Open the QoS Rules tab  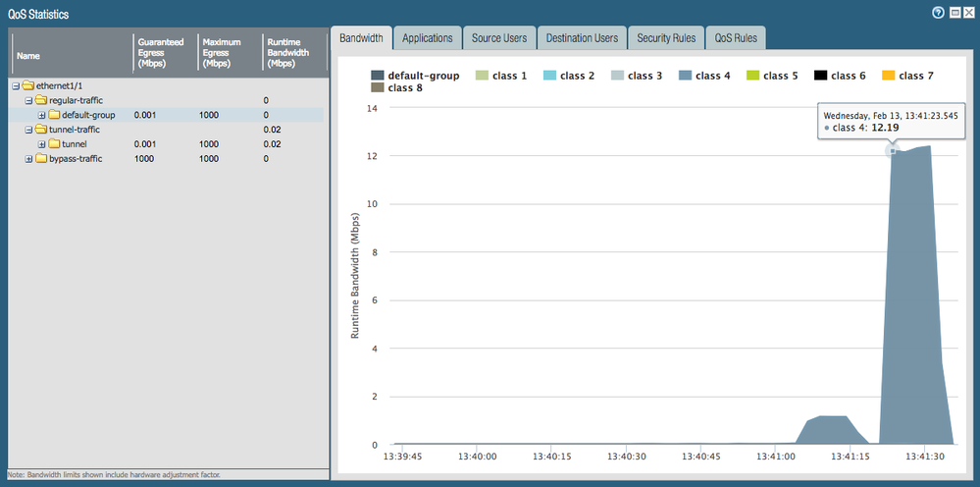(x=736, y=38)
